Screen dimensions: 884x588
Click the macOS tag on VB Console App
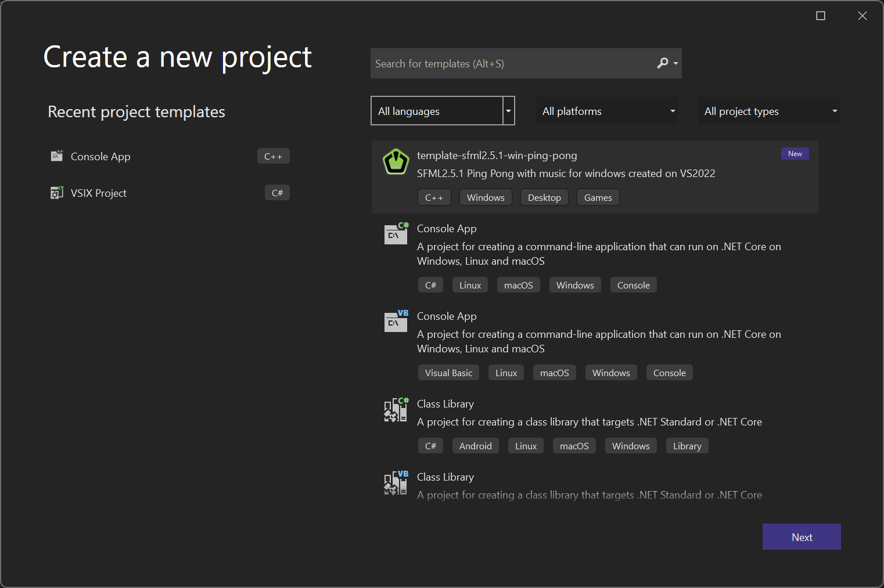pyautogui.click(x=555, y=373)
